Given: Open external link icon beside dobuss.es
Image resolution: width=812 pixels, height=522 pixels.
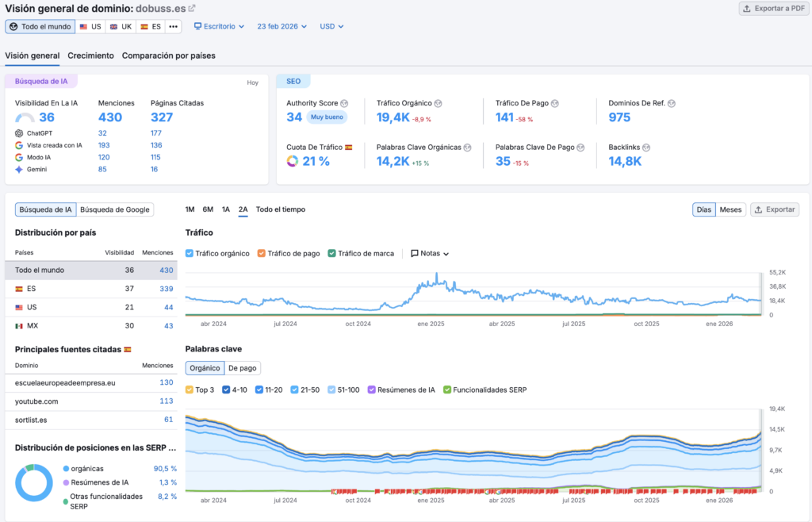Looking at the screenshot, I should tap(192, 9).
